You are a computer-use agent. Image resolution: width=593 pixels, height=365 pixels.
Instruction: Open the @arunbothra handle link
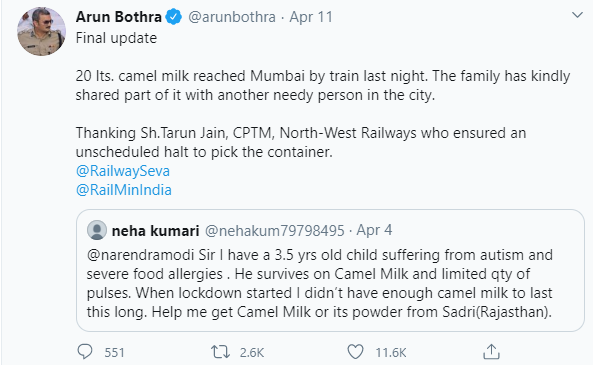tap(232, 17)
